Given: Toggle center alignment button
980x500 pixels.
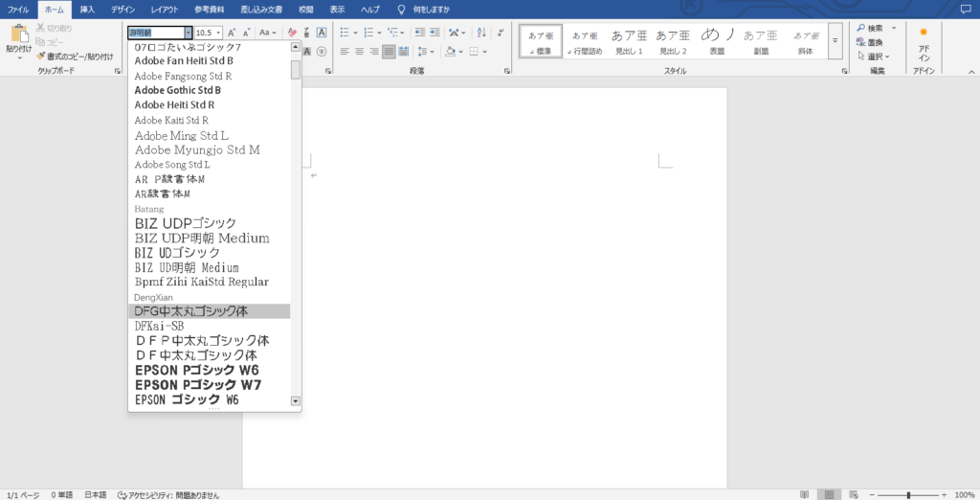Looking at the screenshot, I should [x=360, y=51].
